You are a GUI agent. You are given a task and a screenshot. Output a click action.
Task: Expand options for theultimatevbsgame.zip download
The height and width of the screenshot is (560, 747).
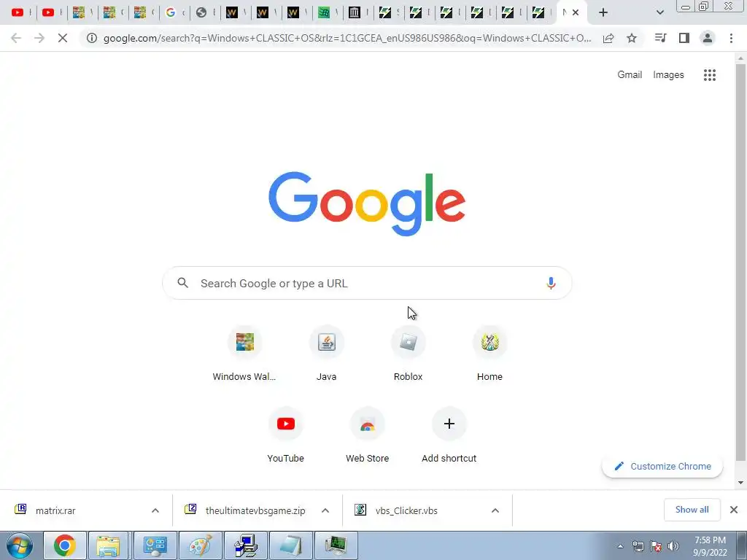tap(325, 510)
